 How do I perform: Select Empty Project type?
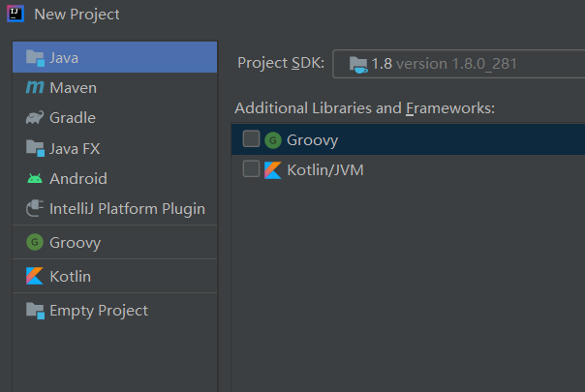click(x=115, y=311)
